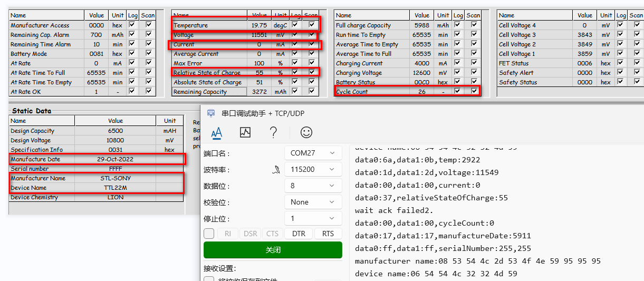Toggle the DTR button
644x281 pixels.
299,234
